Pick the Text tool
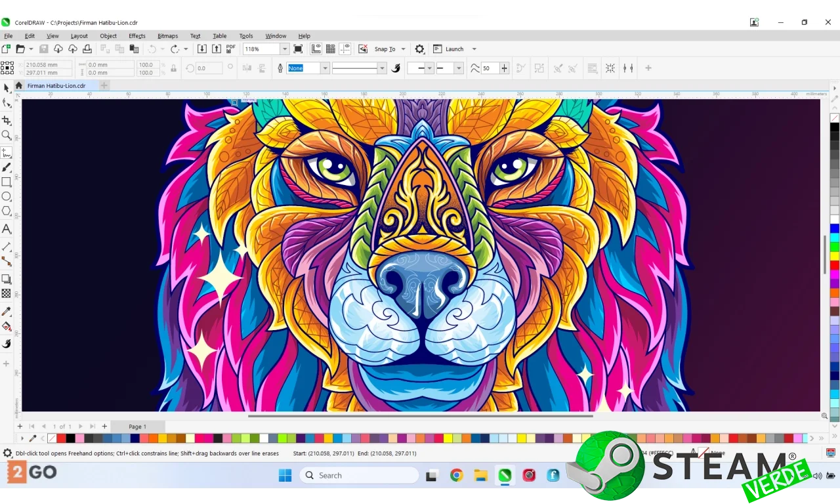840x504 pixels. pyautogui.click(x=7, y=229)
